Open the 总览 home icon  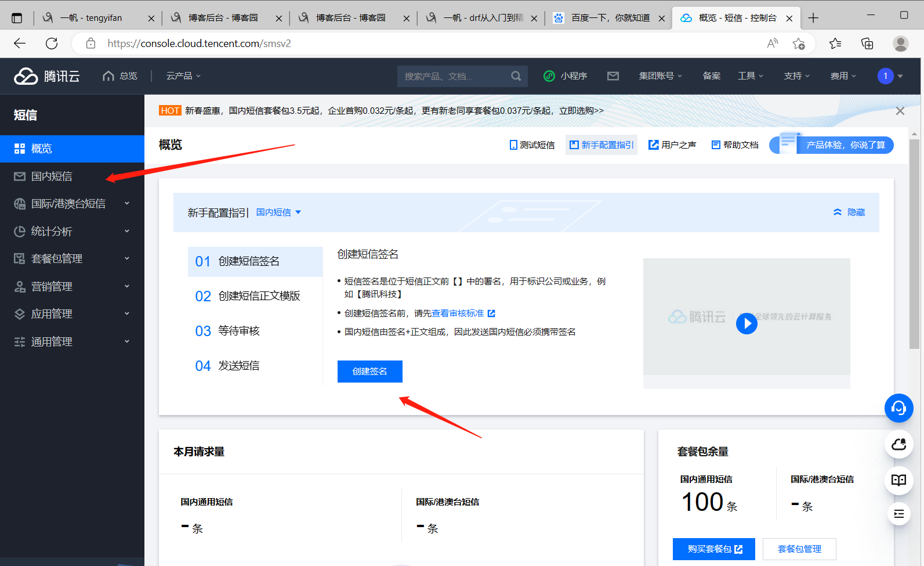coord(108,76)
